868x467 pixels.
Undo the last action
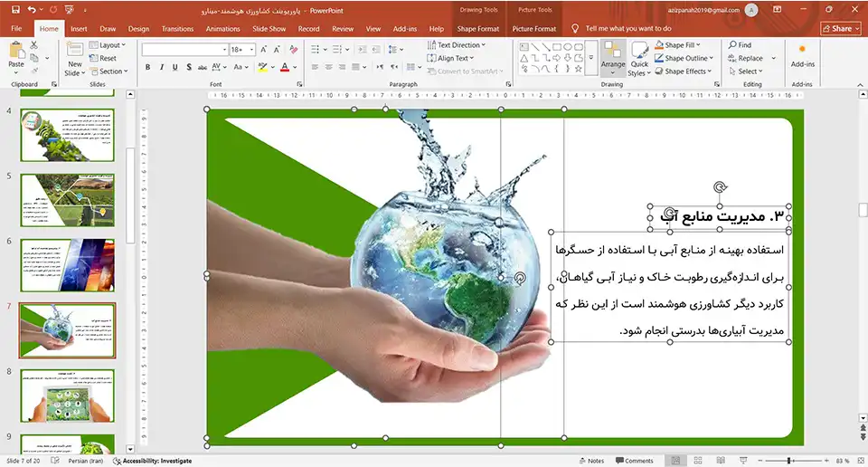pos(33,10)
